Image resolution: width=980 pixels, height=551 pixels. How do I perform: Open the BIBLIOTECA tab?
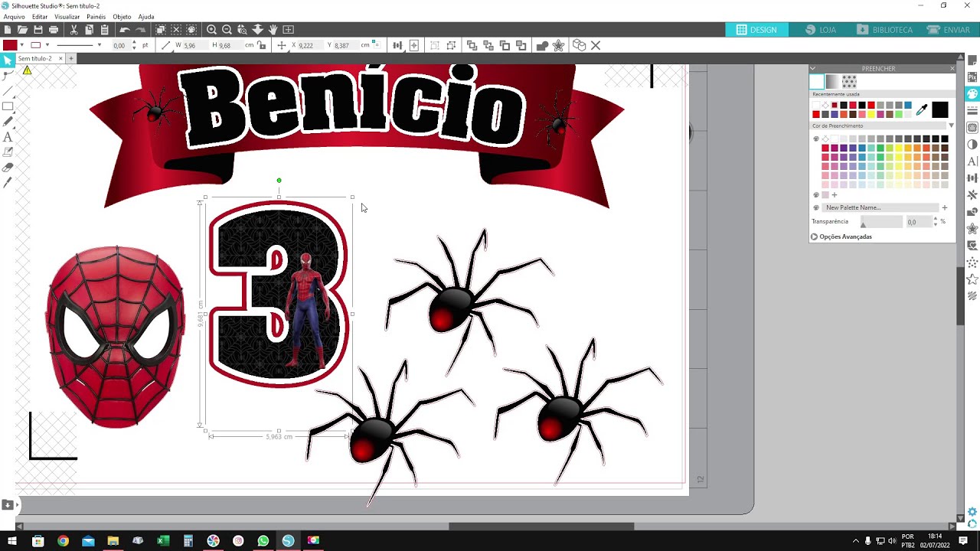pos(884,30)
